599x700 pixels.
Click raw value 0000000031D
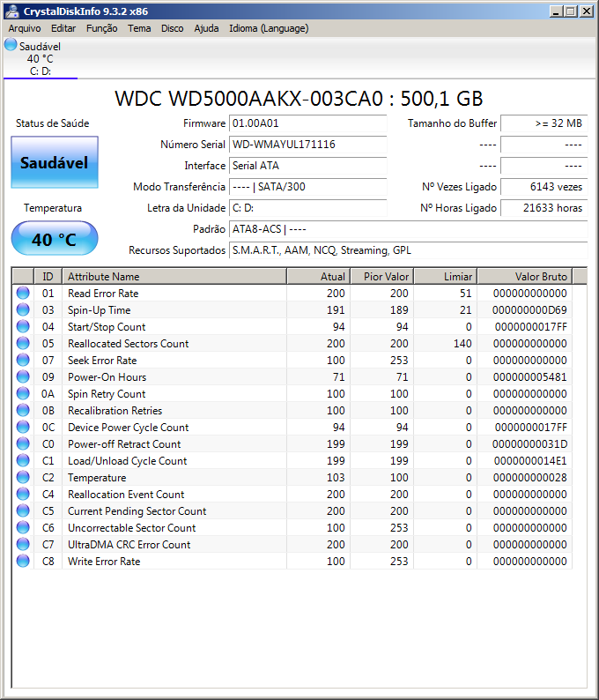pyautogui.click(x=529, y=444)
